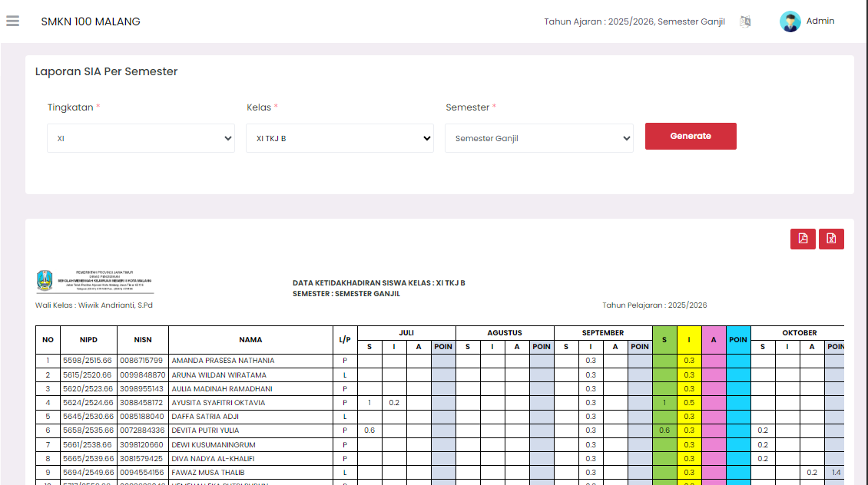Click the green S summary column header

[x=664, y=340]
